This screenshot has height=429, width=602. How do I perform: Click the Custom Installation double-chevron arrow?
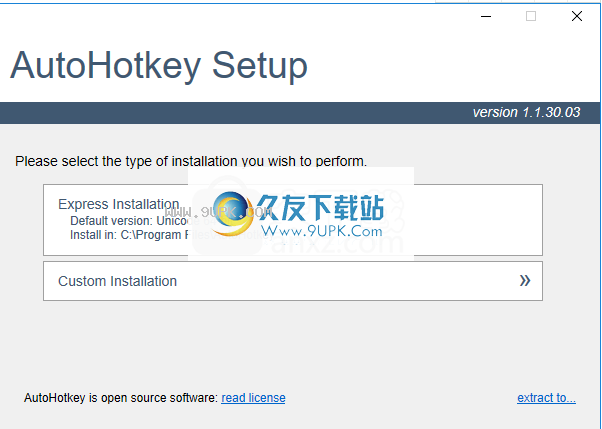pyautogui.click(x=525, y=281)
